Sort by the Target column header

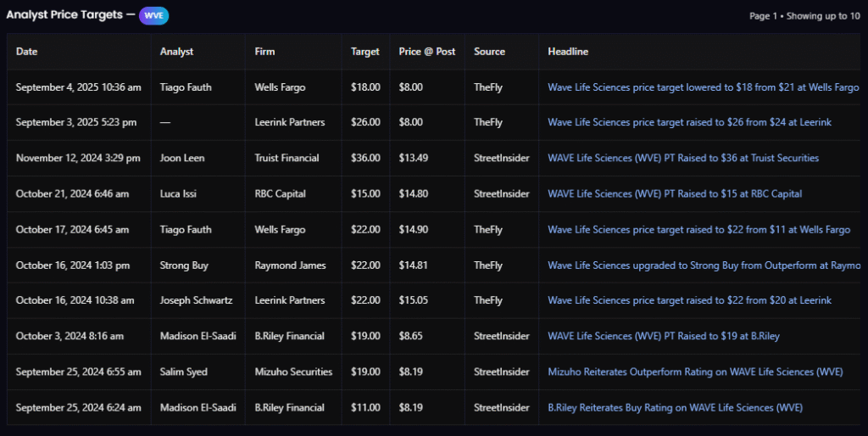click(365, 52)
